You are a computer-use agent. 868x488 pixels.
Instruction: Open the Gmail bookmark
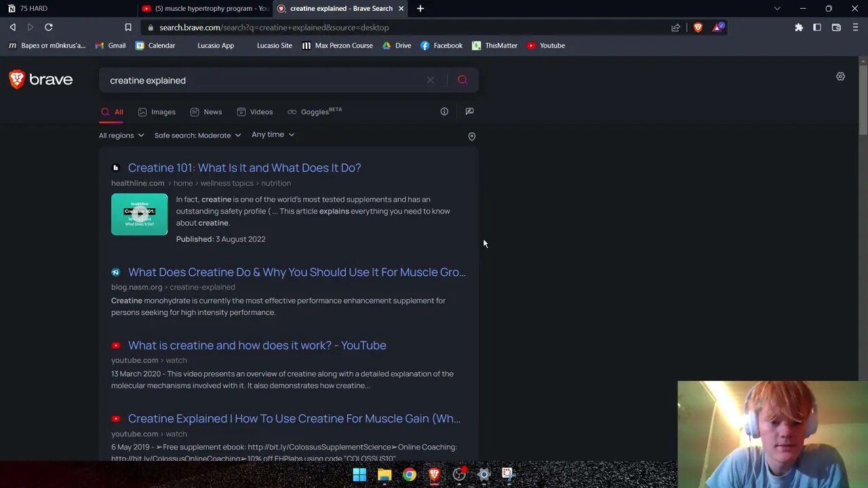click(x=110, y=45)
